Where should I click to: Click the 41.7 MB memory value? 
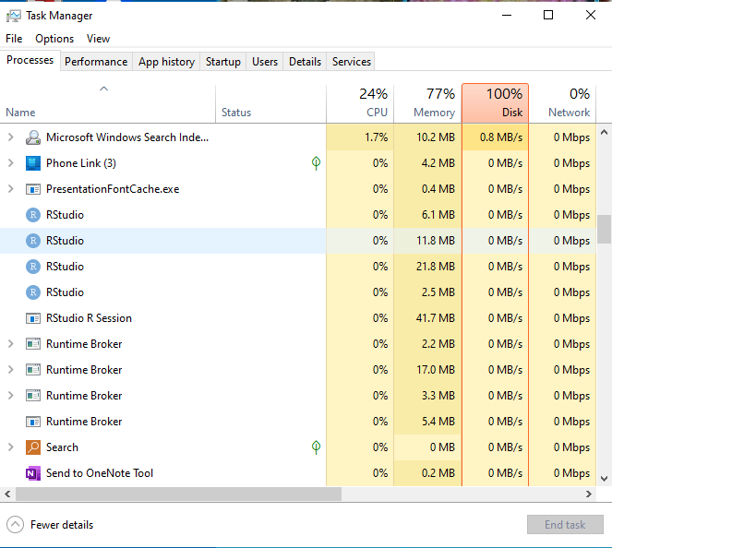436,318
